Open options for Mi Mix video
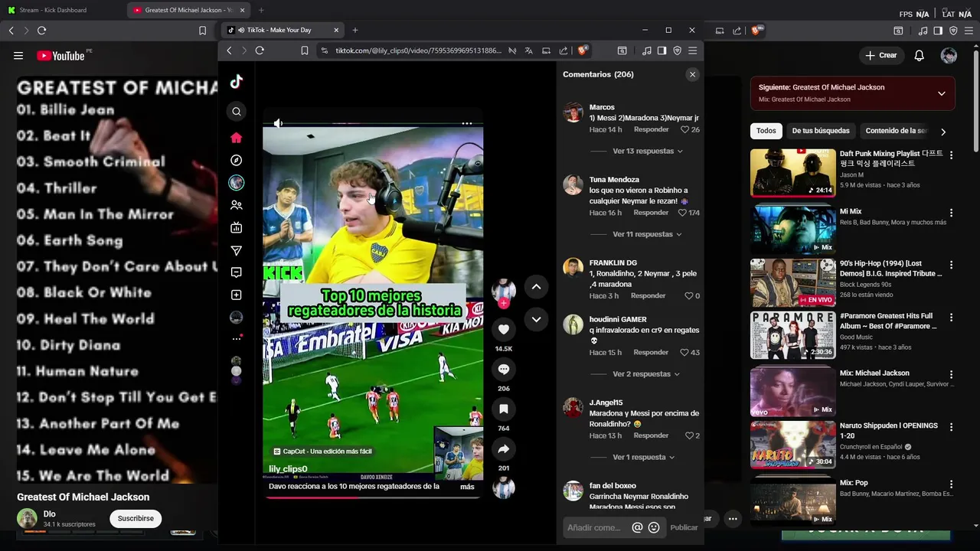 [x=952, y=213]
